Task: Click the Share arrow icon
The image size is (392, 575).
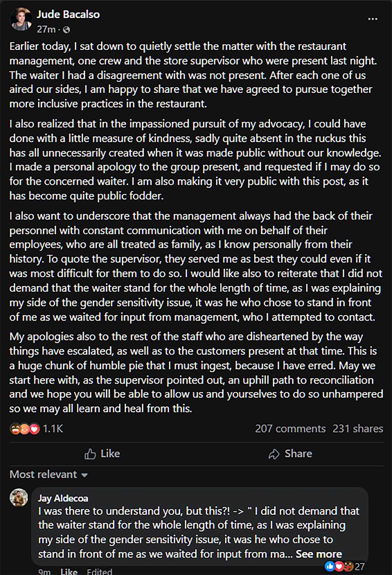Action: [x=274, y=454]
